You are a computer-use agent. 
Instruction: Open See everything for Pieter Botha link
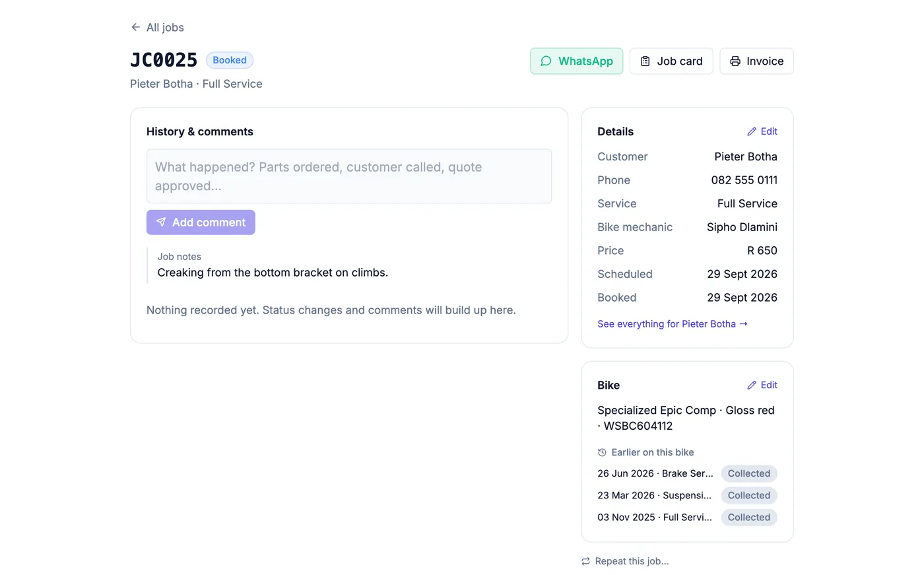tap(673, 323)
